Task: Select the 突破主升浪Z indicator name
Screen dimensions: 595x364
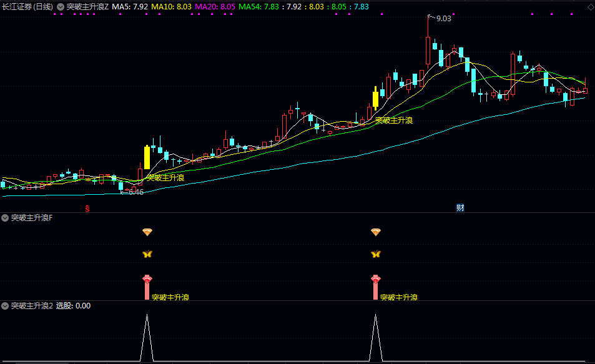Action: [x=87, y=7]
